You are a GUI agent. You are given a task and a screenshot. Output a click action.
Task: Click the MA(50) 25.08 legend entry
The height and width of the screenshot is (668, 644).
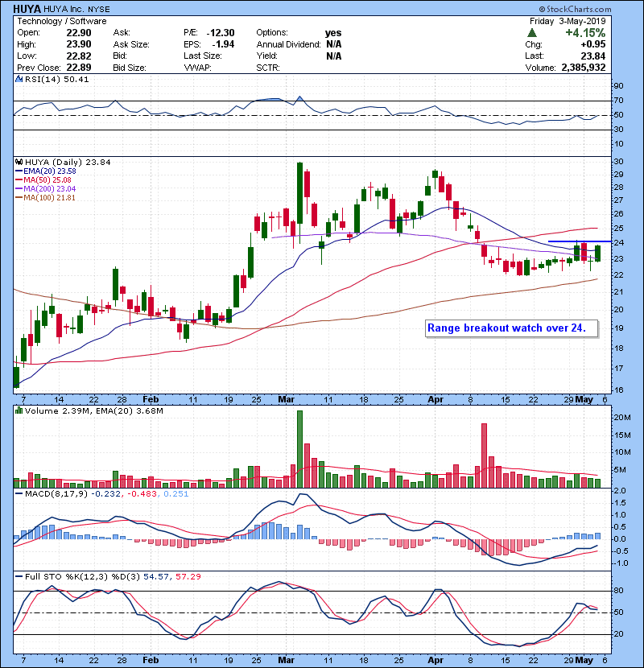[43, 180]
